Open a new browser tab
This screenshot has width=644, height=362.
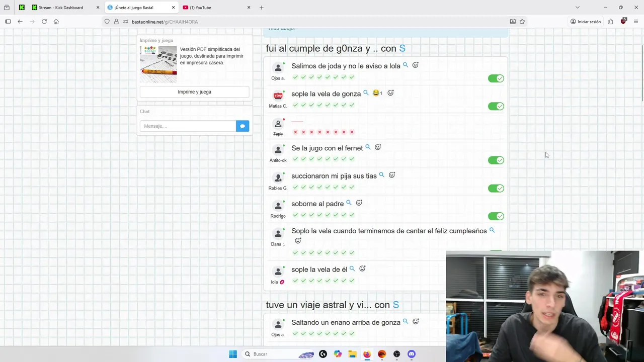pos(261,8)
